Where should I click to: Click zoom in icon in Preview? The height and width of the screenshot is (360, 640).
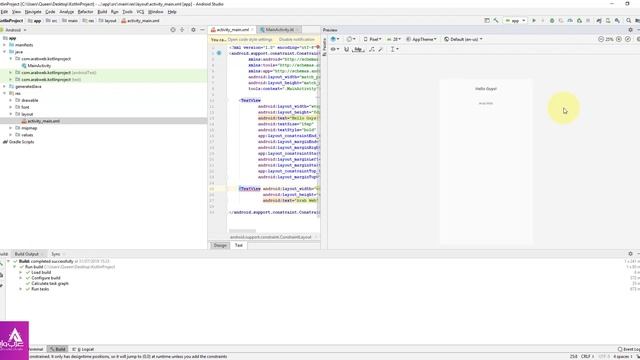[619, 39]
